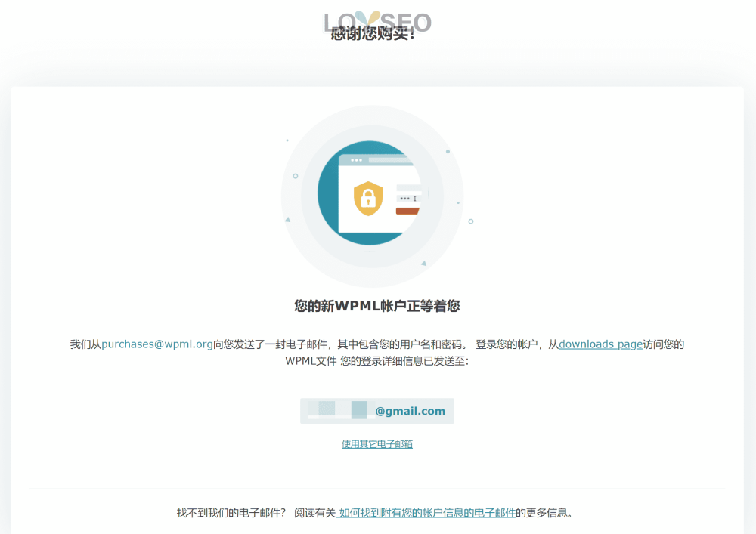Click the @gmail.com email address box

tap(377, 411)
